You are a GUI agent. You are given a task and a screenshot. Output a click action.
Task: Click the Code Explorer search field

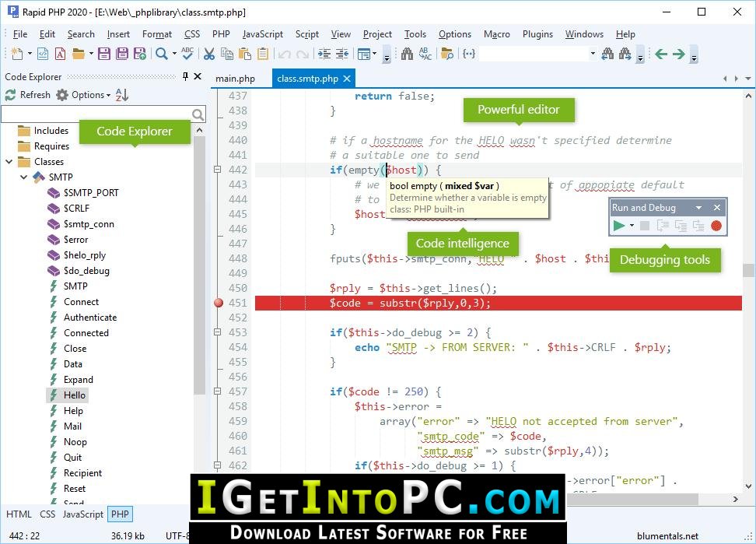[x=103, y=114]
